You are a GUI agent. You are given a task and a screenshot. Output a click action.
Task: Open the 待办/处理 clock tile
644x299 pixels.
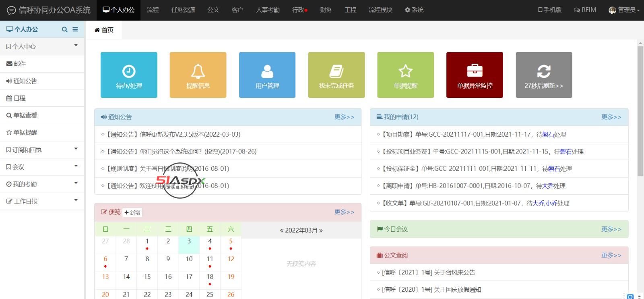[x=129, y=75]
